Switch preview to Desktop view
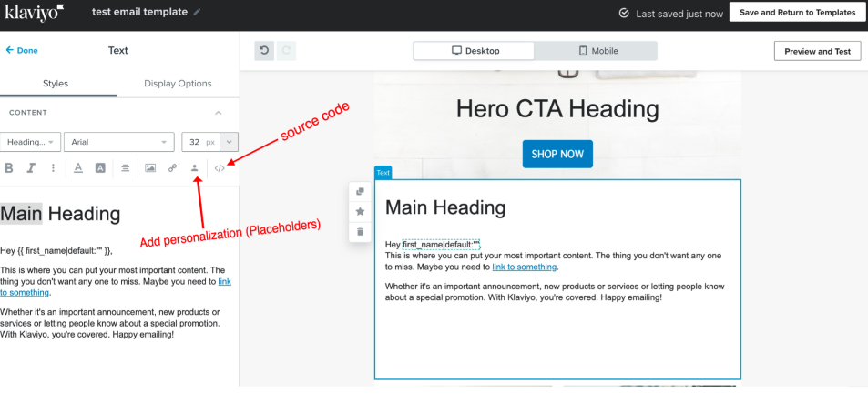The height and width of the screenshot is (403, 868). tap(475, 51)
